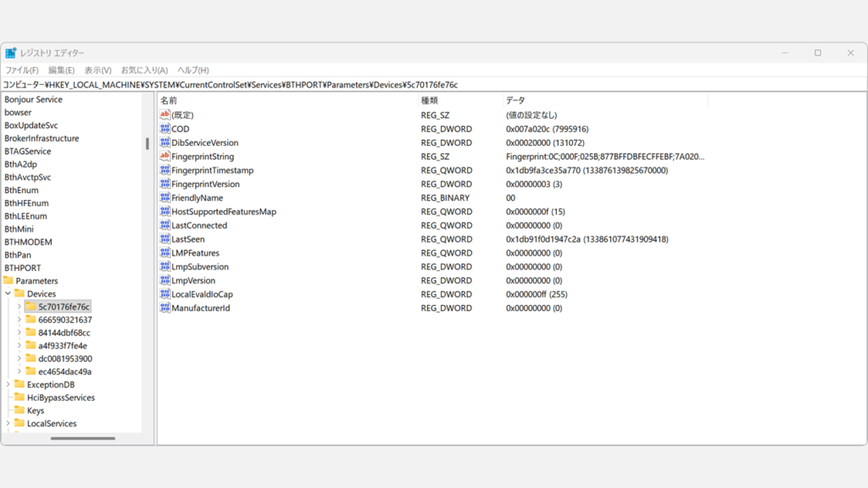Select the (既定) default value icon

click(164, 114)
